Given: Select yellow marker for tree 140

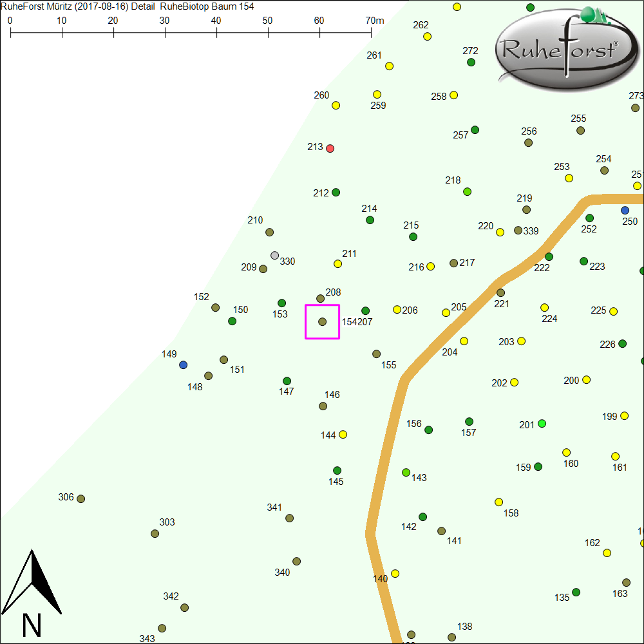Looking at the screenshot, I should coord(395,573).
